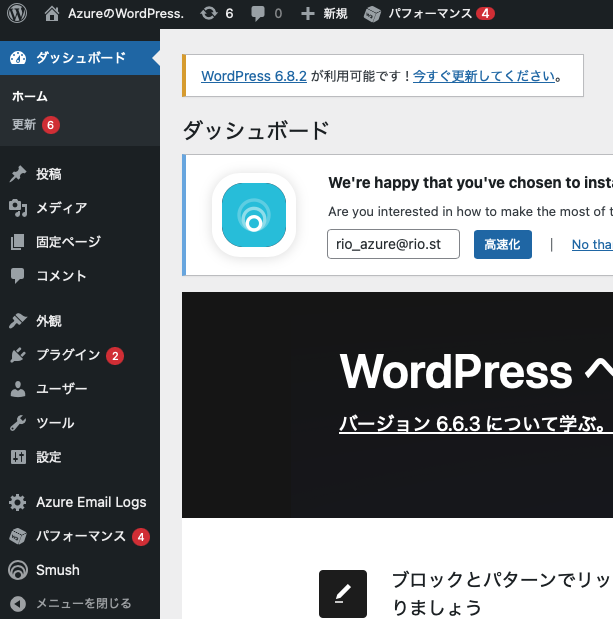The width and height of the screenshot is (613, 619).
Task: Click the comment count 0 in admin bar
Action: click(278, 14)
